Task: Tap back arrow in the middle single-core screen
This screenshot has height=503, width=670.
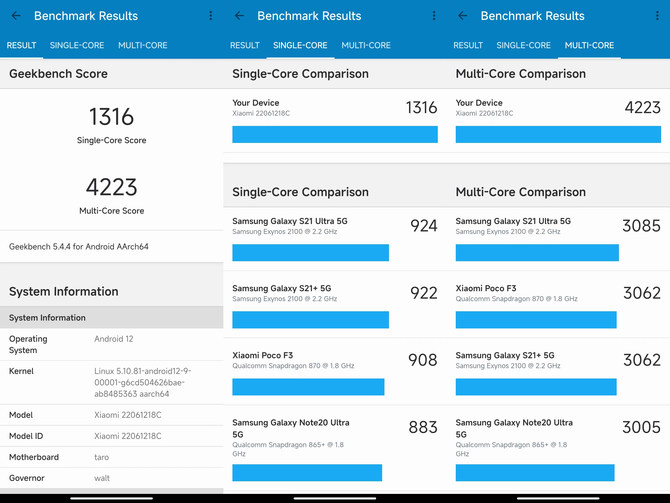Action: click(x=239, y=16)
